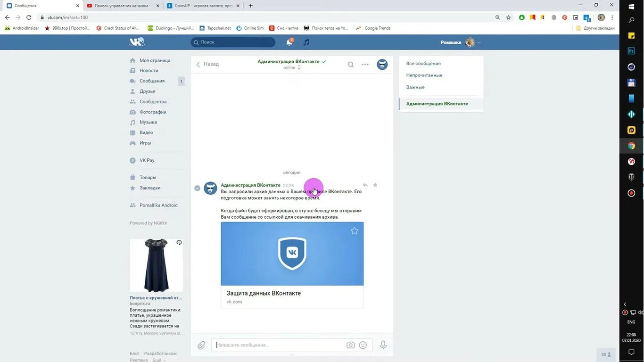The width and height of the screenshot is (644, 362).
Task: Mark the message as important star
Action: pos(375,185)
